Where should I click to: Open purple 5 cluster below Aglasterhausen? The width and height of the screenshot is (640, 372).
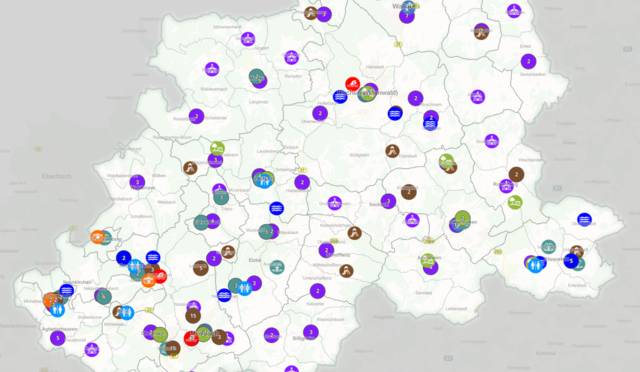[x=58, y=338]
